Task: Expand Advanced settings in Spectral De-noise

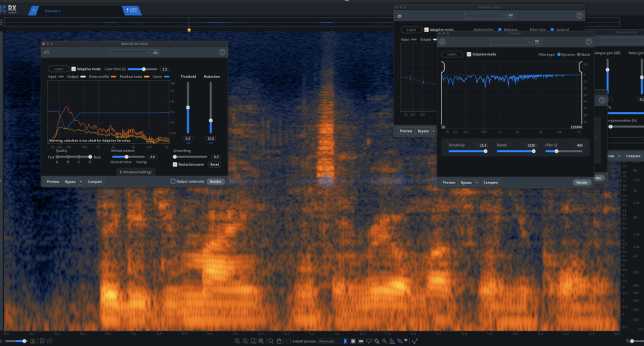Action: [x=135, y=172]
